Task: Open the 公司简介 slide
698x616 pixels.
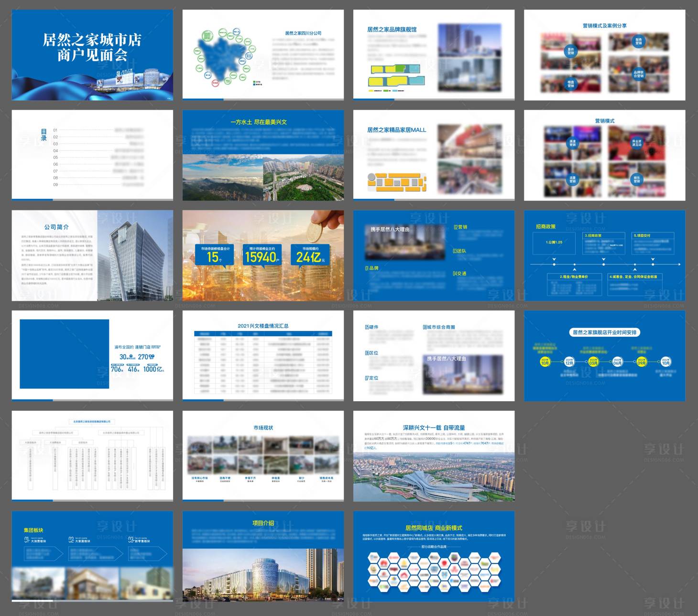Action: pyautogui.click(x=92, y=255)
